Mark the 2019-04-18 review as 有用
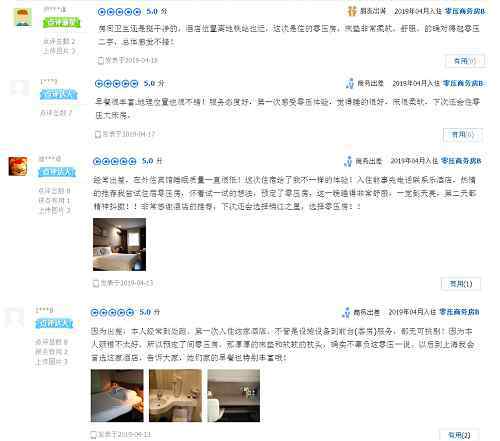The width and height of the screenshot is (500, 441). point(465,61)
